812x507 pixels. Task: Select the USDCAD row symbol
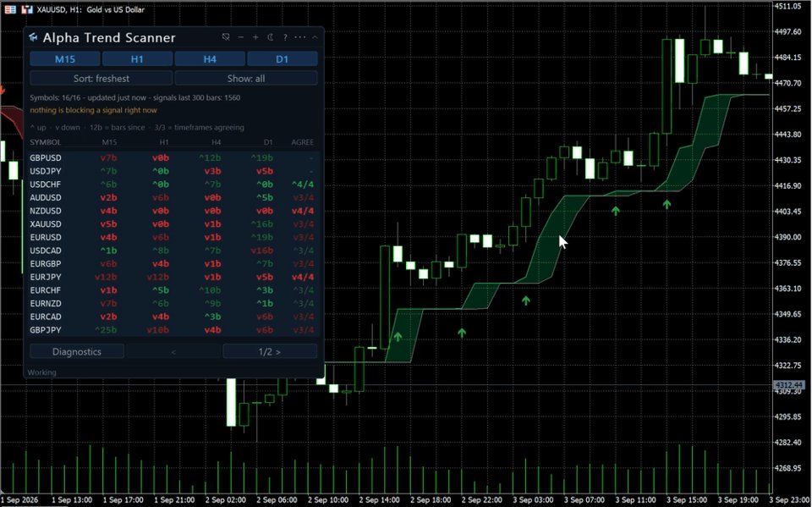46,251
